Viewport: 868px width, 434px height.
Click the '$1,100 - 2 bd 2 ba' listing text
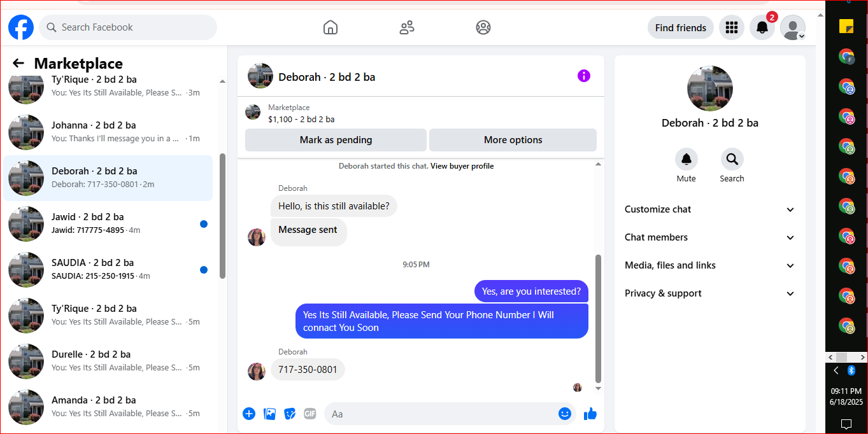(x=301, y=119)
